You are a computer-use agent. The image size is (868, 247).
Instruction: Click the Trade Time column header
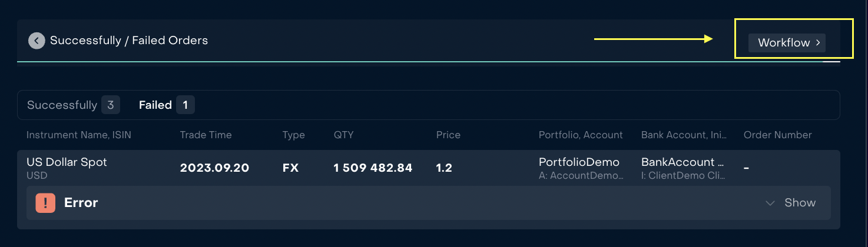click(x=206, y=135)
